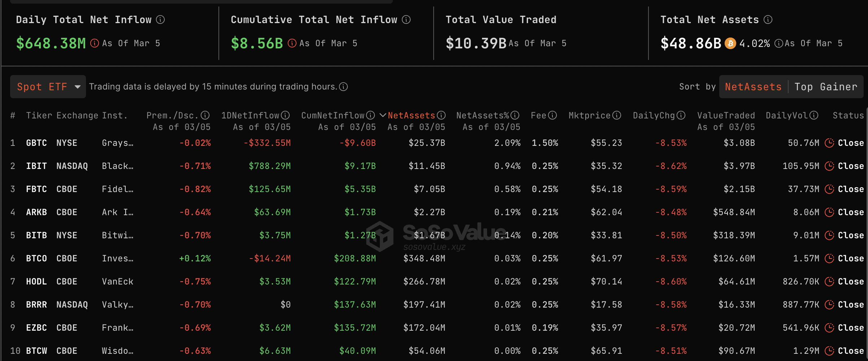Click IBIT 1D net inflow $788.29M
Screen dimensions: 868x361
coord(270,166)
